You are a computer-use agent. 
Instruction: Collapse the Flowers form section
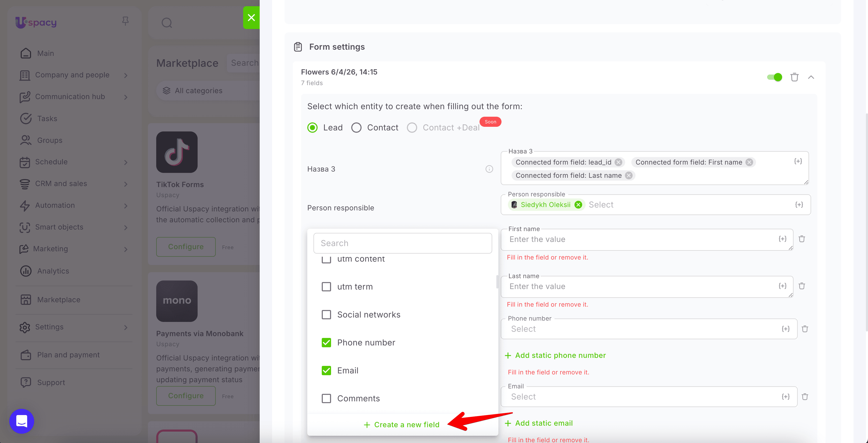click(x=811, y=77)
